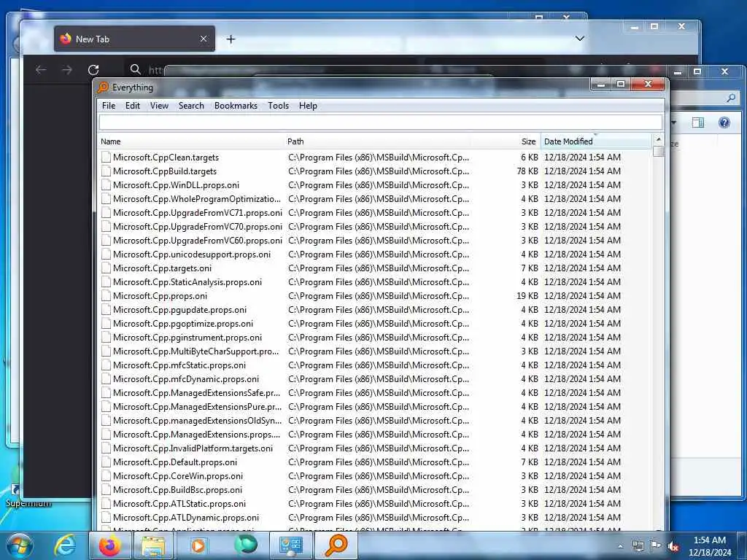Click the scroll up arrow in Everything results

coord(659,139)
